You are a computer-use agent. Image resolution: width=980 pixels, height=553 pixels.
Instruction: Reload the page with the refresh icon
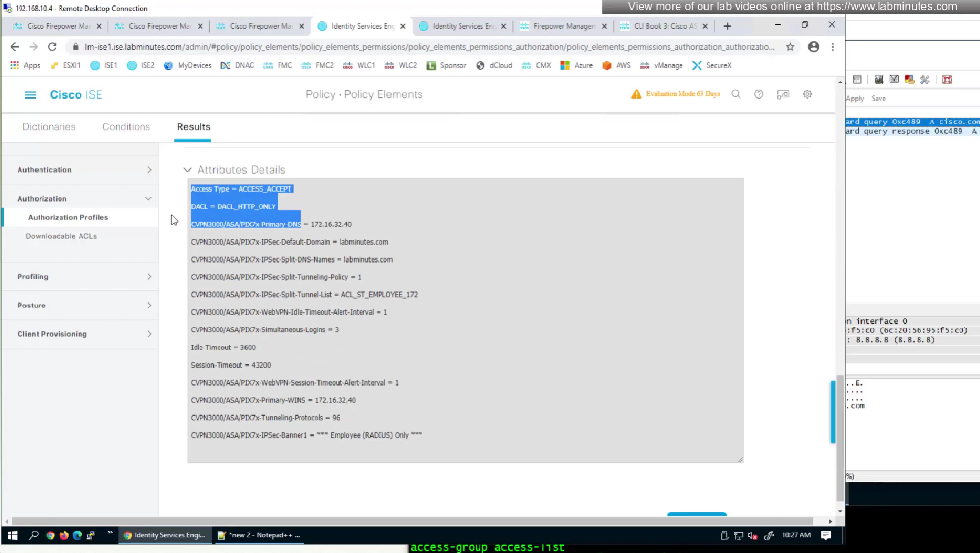[52, 47]
